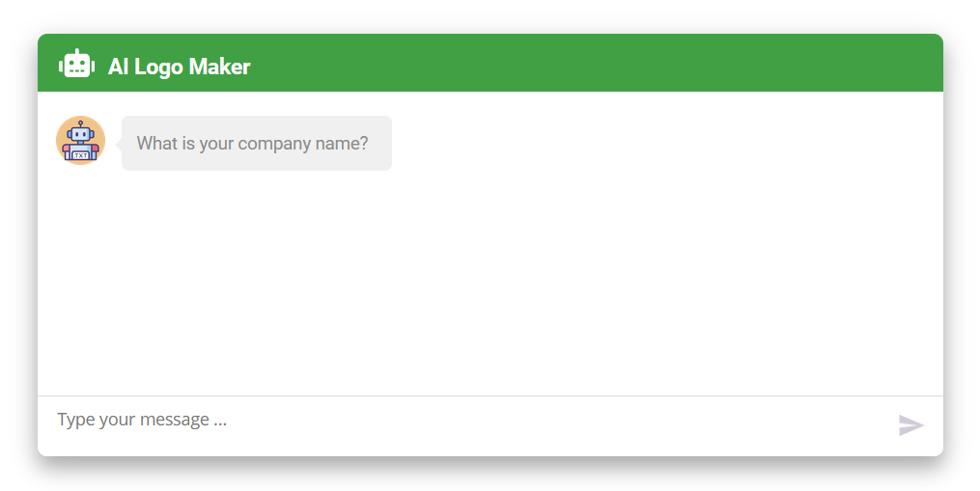Click the "AI Logo Maker" title
980x491 pixels.
point(179,67)
